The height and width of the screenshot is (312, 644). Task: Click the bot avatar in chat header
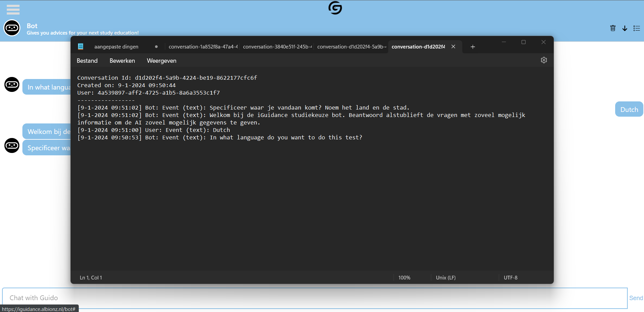coord(12,28)
